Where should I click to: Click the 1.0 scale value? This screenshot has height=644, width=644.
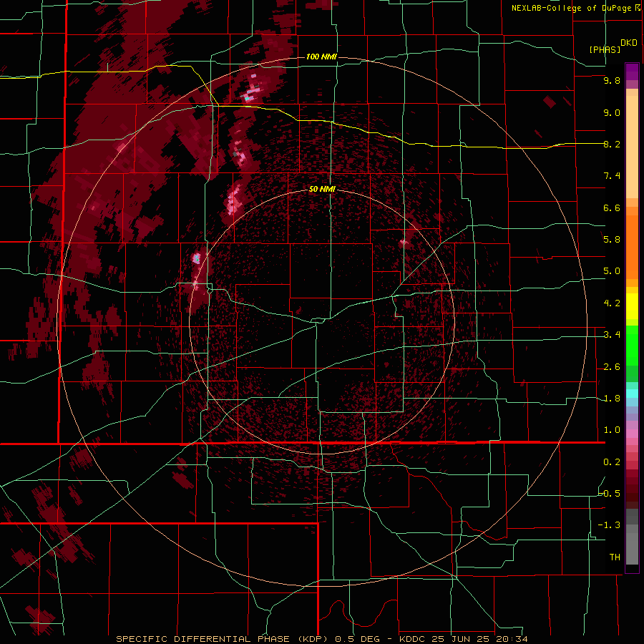612,430
